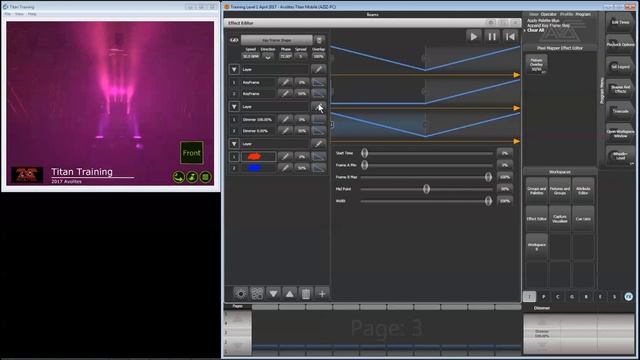The width and height of the screenshot is (640, 360).
Task: Select the FX attribute bank button
Action: pos(629,297)
